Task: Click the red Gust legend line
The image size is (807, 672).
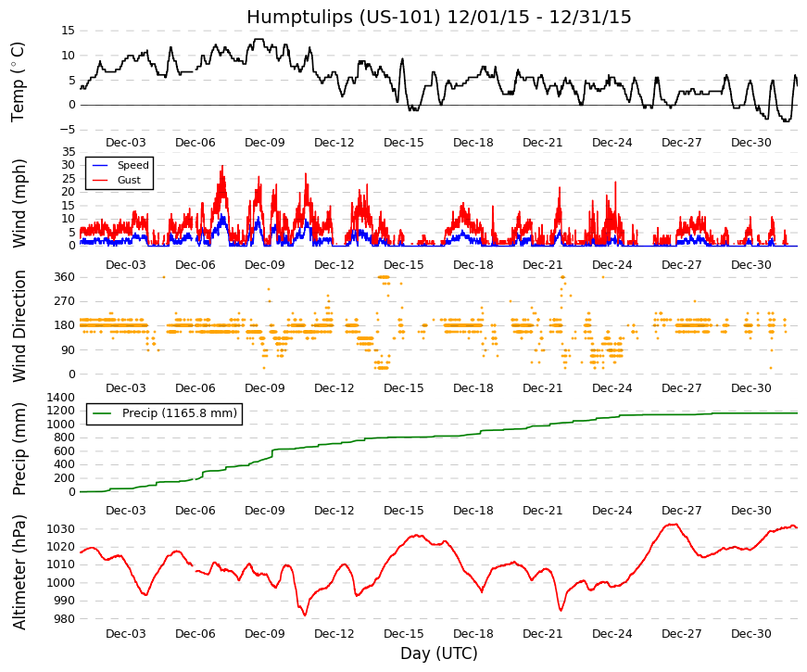Action: coord(100,180)
